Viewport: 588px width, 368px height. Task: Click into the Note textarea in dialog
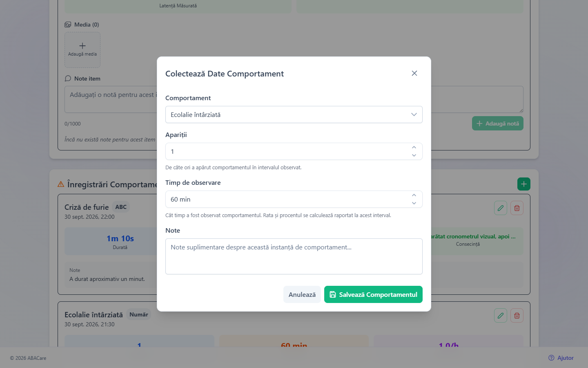pos(294,256)
